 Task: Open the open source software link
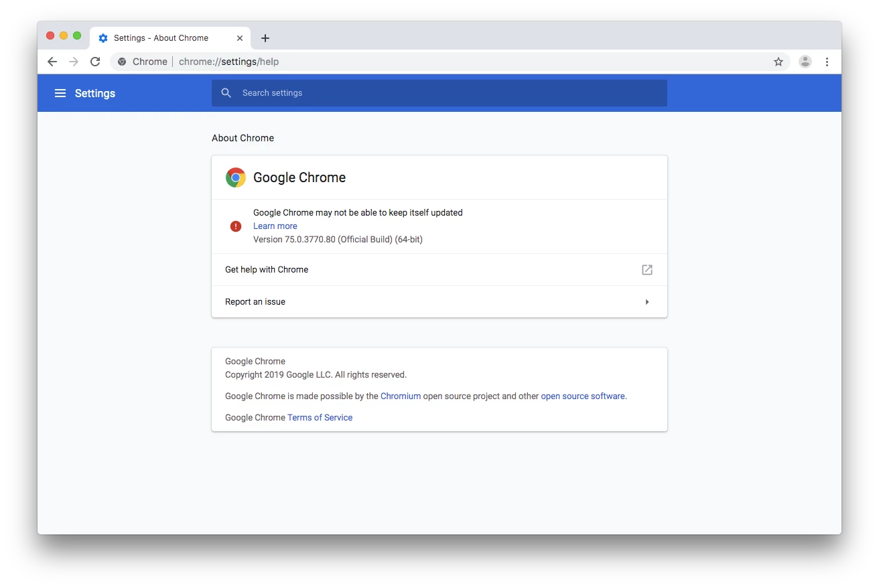point(583,396)
